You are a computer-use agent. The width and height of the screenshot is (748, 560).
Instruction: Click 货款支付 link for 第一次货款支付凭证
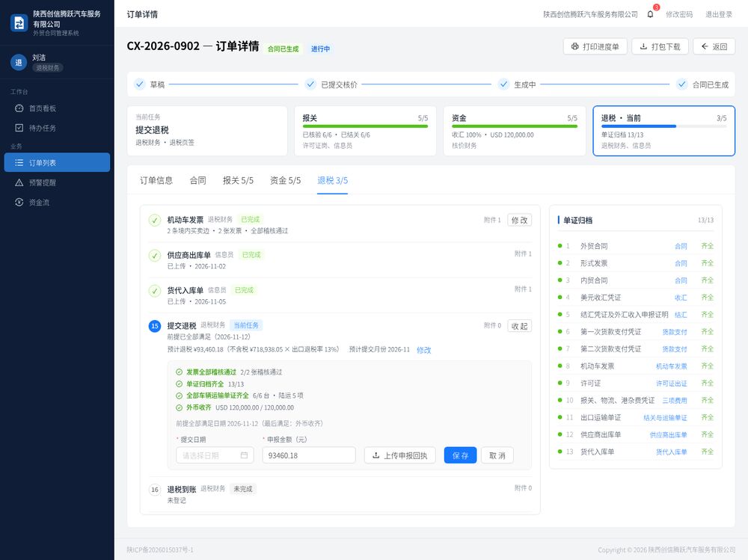pos(675,332)
